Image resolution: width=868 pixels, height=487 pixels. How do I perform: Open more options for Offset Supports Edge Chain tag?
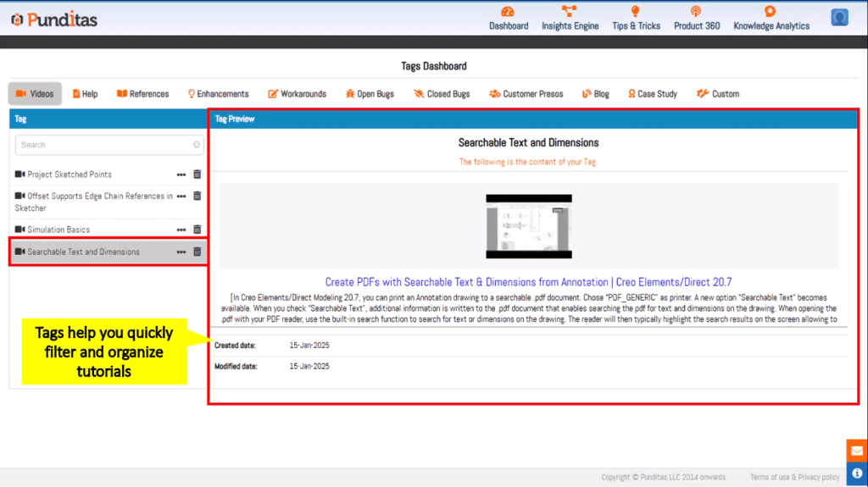point(181,196)
